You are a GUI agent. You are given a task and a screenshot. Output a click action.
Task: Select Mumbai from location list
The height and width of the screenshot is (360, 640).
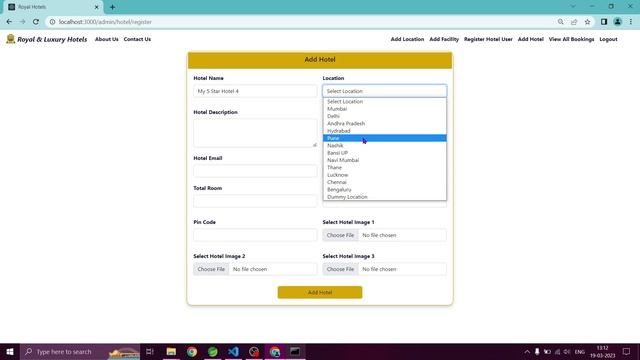pos(384,109)
